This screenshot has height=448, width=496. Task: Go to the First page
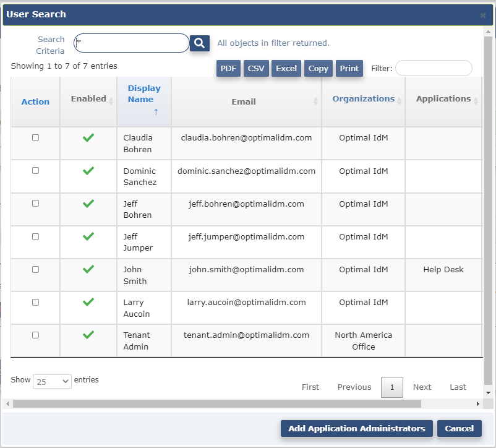point(310,387)
